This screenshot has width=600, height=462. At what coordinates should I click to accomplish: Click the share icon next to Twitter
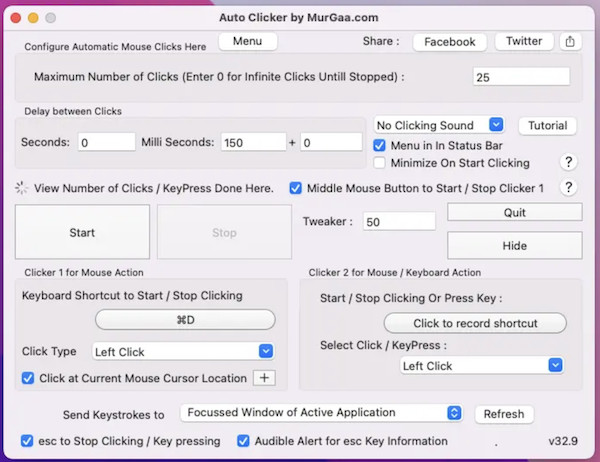(570, 42)
